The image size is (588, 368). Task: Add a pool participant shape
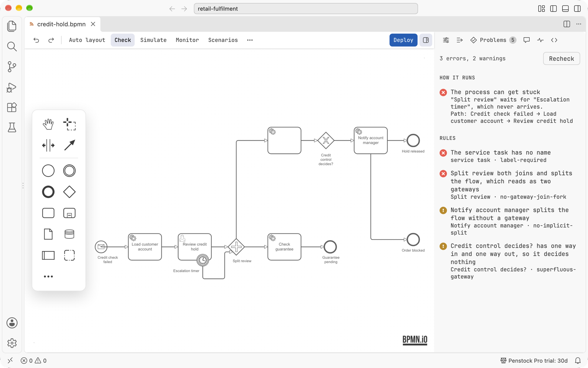[x=48, y=255]
